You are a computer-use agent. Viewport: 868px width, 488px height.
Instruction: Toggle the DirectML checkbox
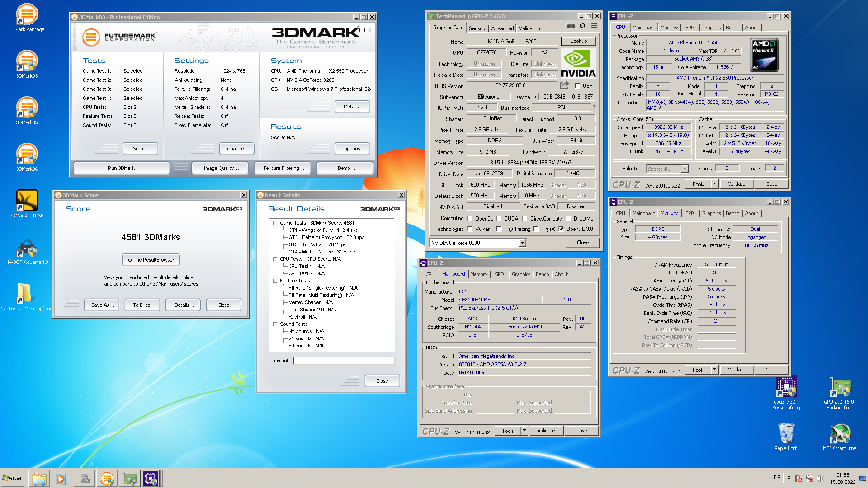pos(568,219)
